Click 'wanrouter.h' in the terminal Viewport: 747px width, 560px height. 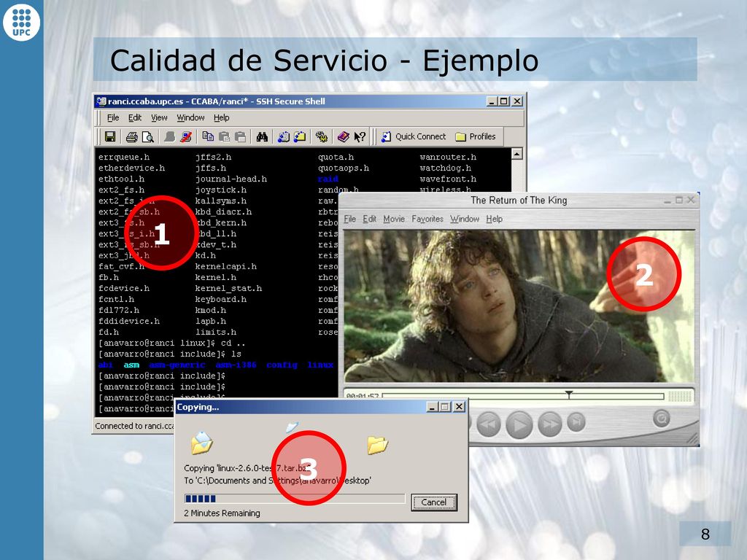coord(448,157)
